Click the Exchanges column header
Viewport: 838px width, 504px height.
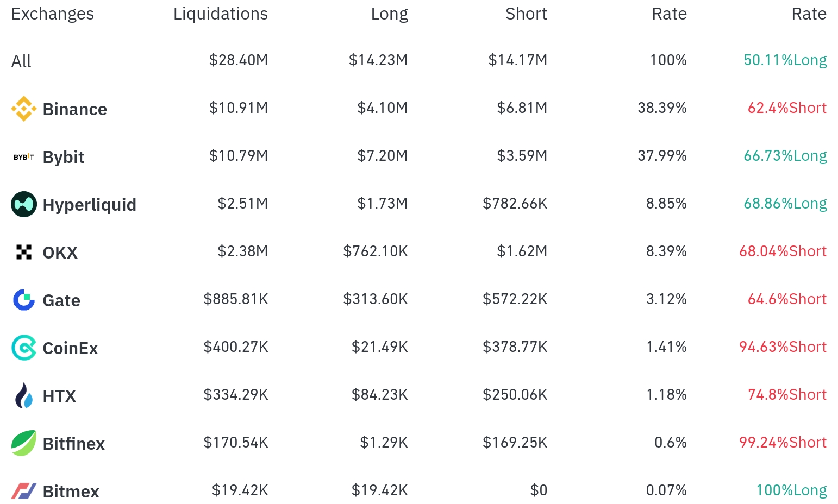53,14
